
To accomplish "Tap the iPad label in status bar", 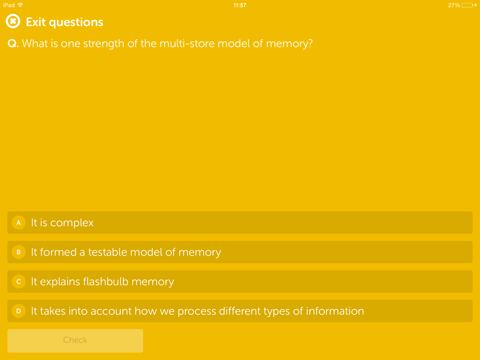I will pyautogui.click(x=9, y=5).
